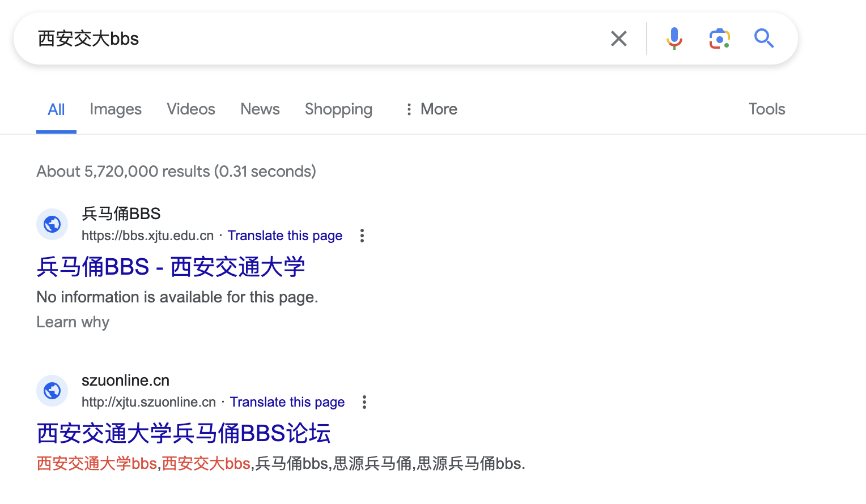866x504 pixels.
Task: Open the Tools filter options
Action: 766,109
